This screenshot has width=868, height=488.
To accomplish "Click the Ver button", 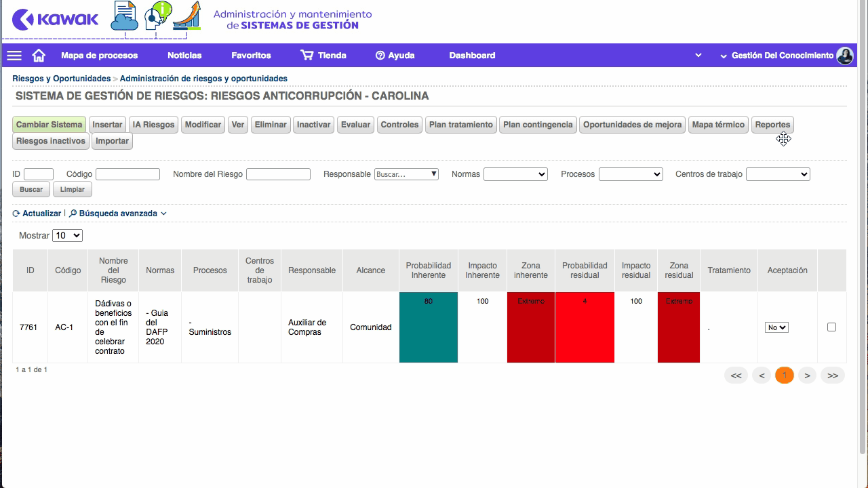I will (238, 125).
